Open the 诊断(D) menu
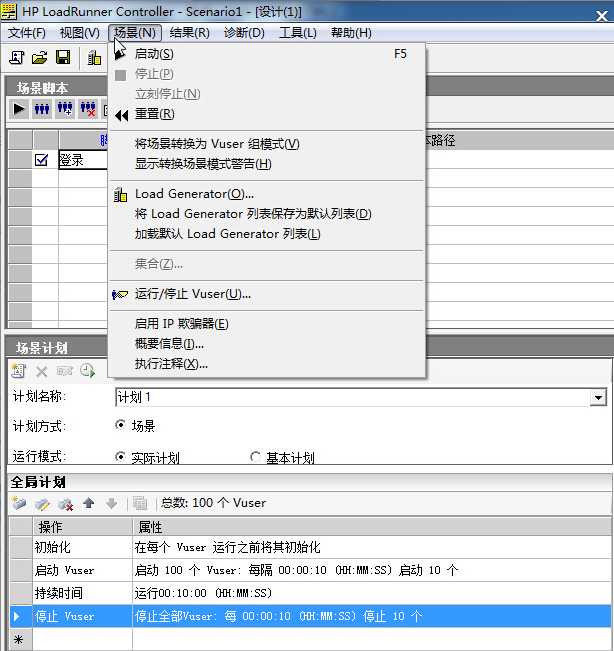This screenshot has width=614, height=651. (x=244, y=33)
